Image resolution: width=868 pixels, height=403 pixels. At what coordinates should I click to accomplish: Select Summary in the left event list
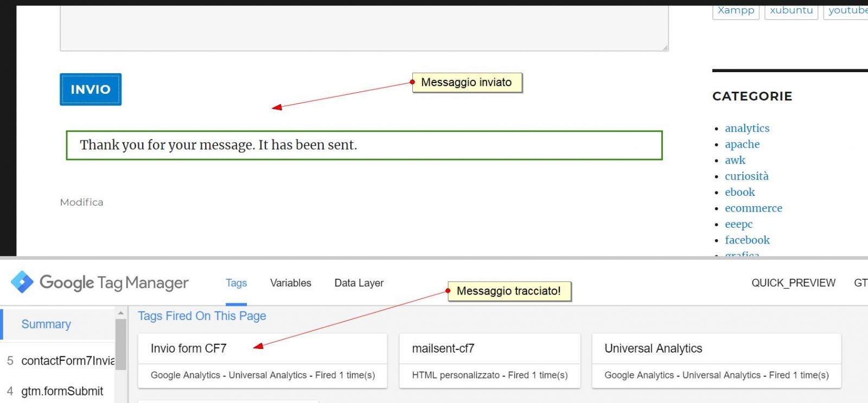pyautogui.click(x=46, y=324)
